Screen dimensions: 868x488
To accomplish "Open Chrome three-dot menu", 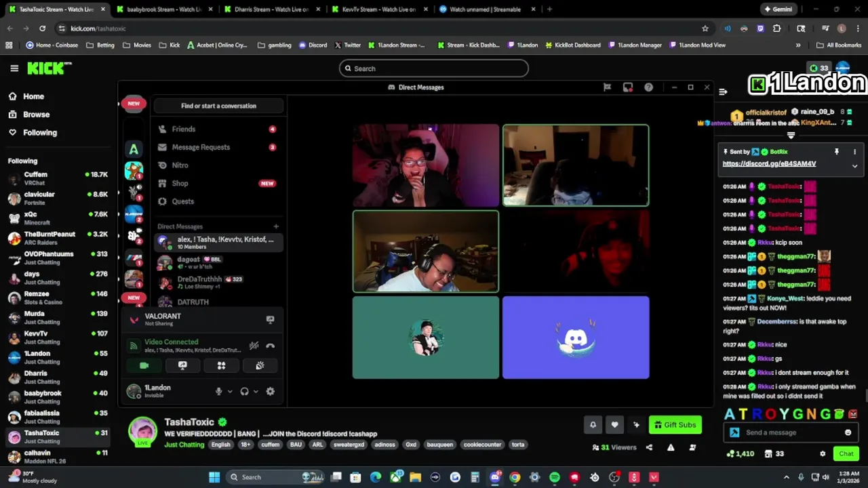I will click(x=858, y=28).
